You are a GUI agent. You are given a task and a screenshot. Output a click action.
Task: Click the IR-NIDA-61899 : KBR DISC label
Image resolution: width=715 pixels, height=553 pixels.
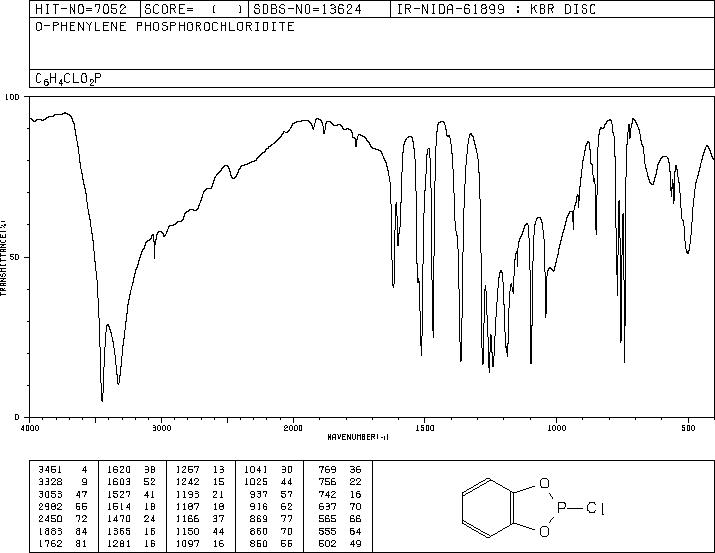(496, 9)
